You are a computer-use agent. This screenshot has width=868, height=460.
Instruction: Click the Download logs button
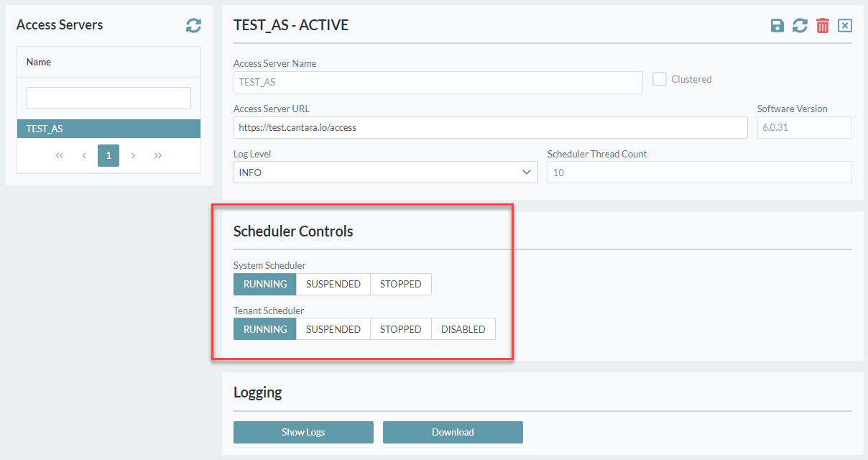tap(453, 432)
